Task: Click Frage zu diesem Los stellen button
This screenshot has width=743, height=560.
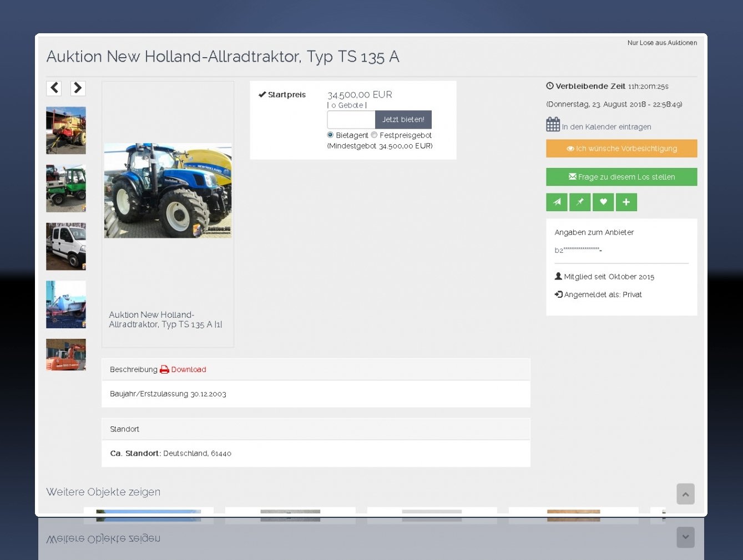Action: click(621, 177)
